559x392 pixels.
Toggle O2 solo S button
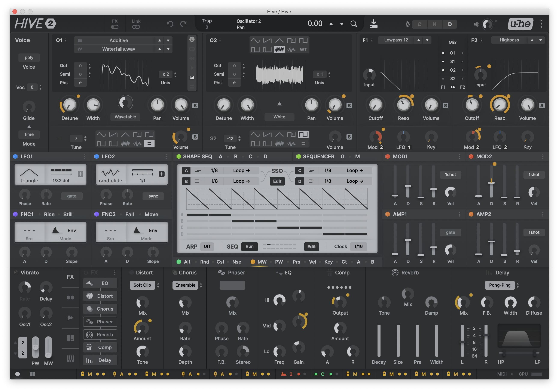coord(349,106)
